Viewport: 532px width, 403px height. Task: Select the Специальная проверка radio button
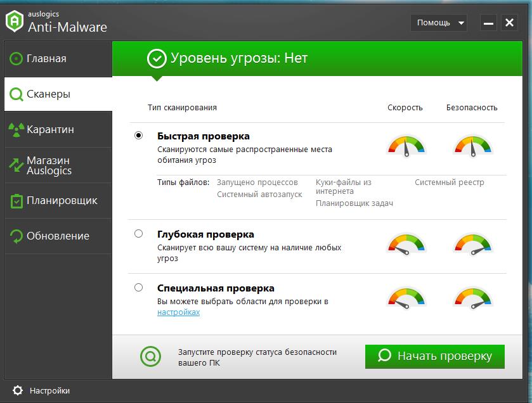139,288
